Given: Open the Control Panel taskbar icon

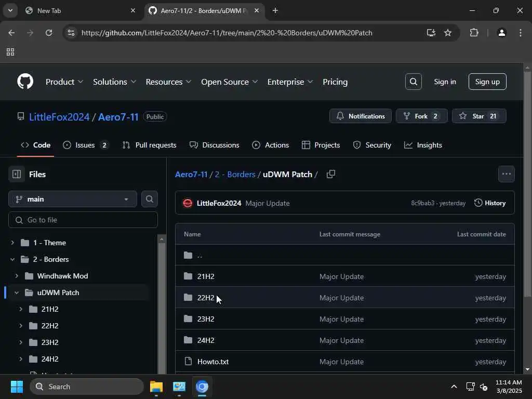Looking at the screenshot, I should 179,387.
